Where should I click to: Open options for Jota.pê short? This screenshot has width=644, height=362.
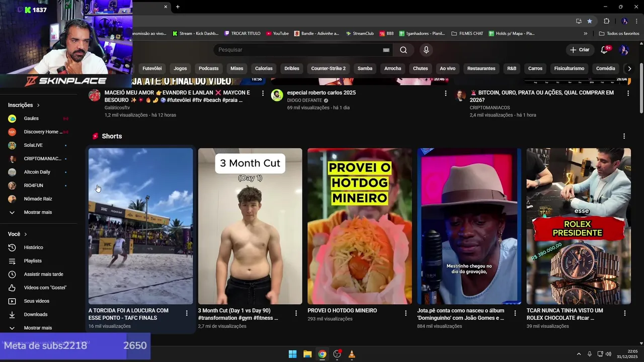[x=515, y=313]
